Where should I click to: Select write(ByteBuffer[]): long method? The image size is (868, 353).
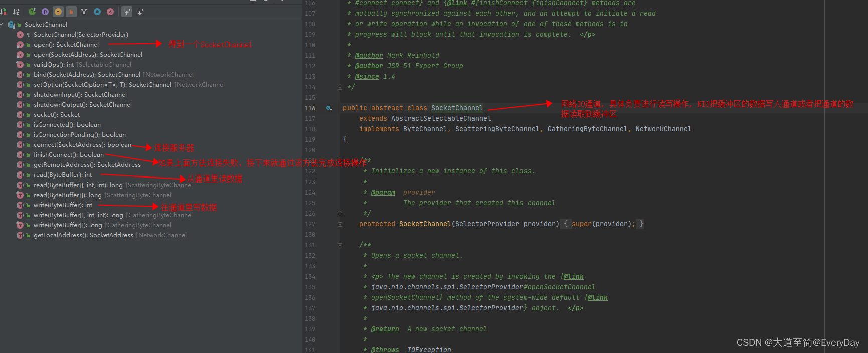coord(68,225)
